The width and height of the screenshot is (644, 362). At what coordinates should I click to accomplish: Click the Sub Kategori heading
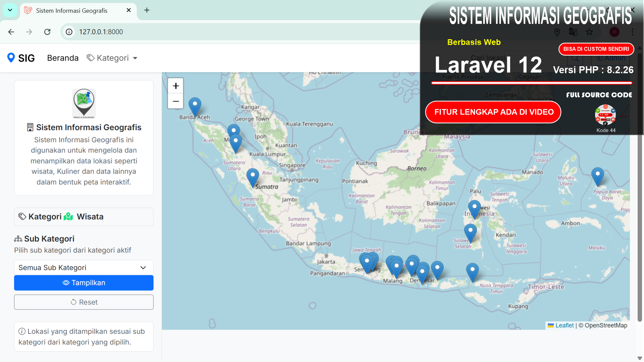coord(45,239)
